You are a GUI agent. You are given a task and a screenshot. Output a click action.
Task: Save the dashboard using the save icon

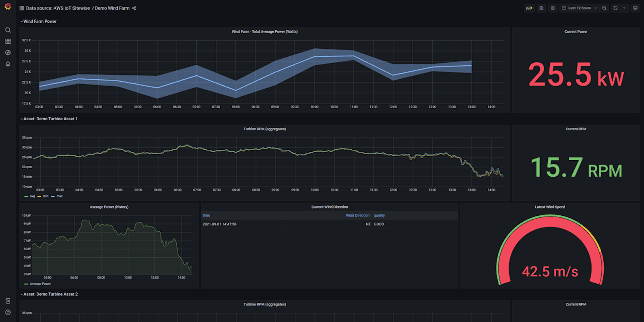tap(541, 8)
